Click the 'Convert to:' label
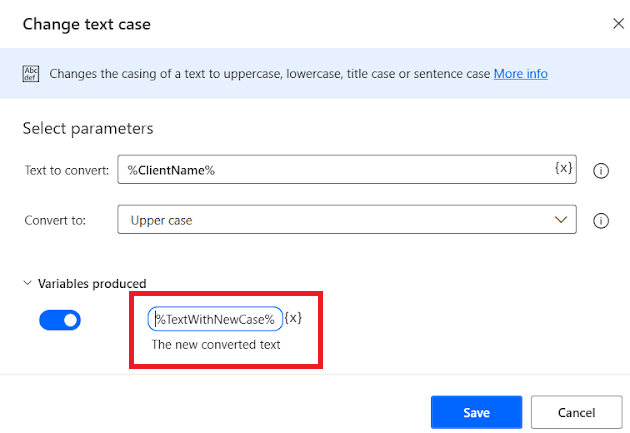This screenshot has height=433, width=630. pos(55,221)
